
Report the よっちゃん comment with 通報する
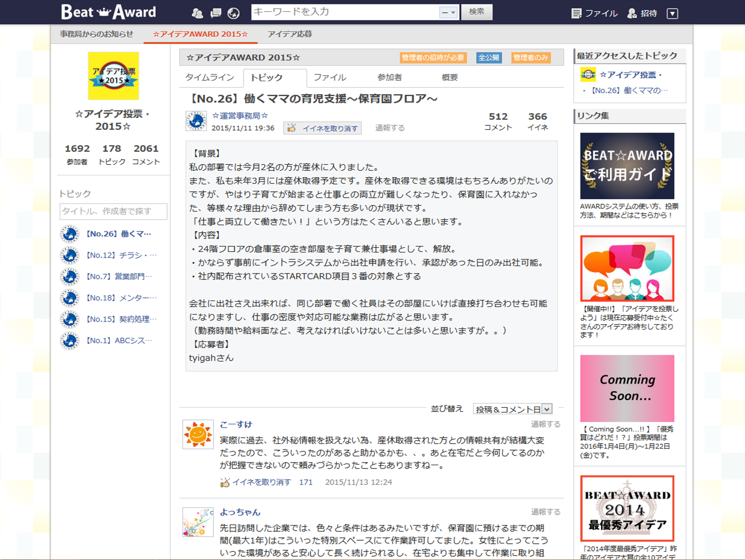[546, 512]
